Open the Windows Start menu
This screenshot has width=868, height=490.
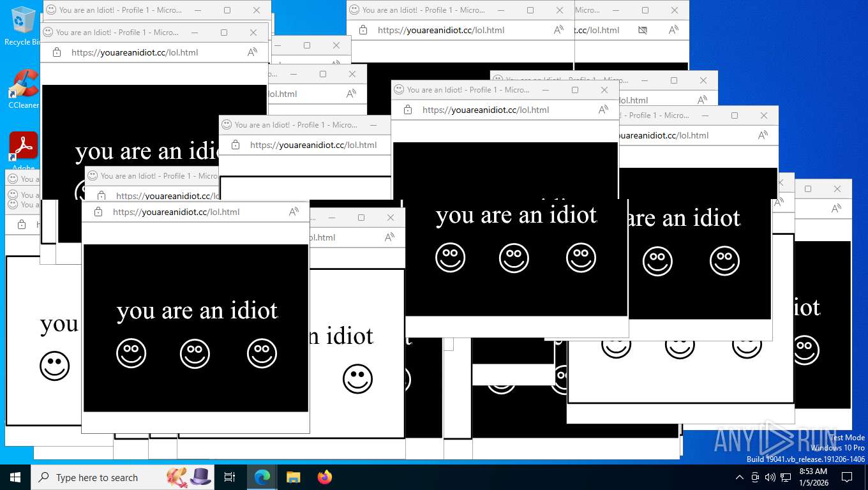point(15,477)
